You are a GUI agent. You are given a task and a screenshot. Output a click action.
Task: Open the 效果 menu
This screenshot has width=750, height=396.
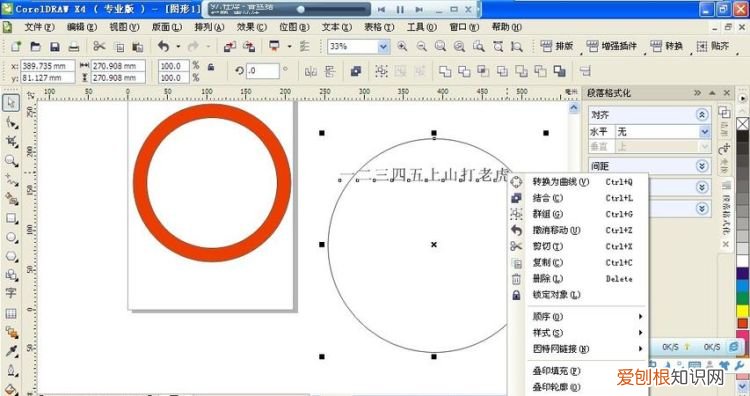(x=252, y=27)
